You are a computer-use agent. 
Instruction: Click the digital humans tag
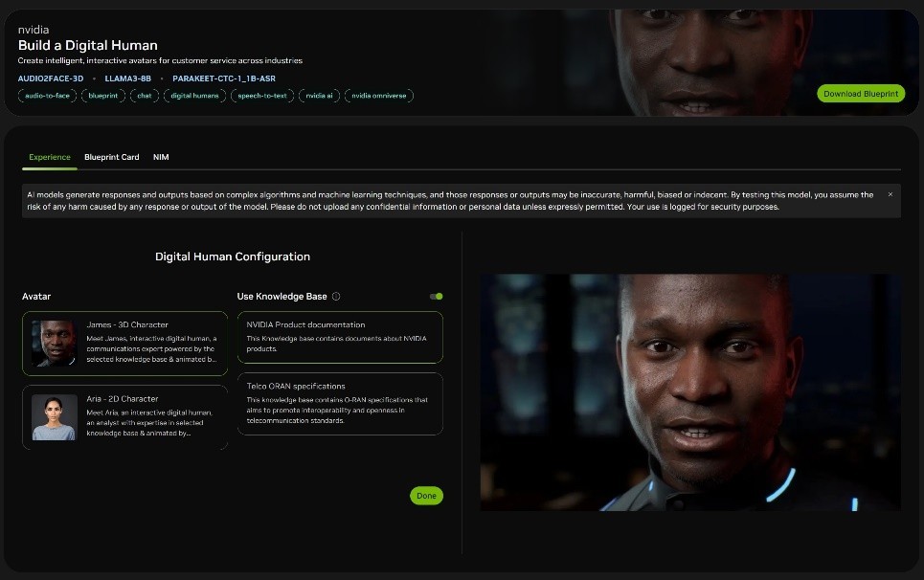click(194, 96)
